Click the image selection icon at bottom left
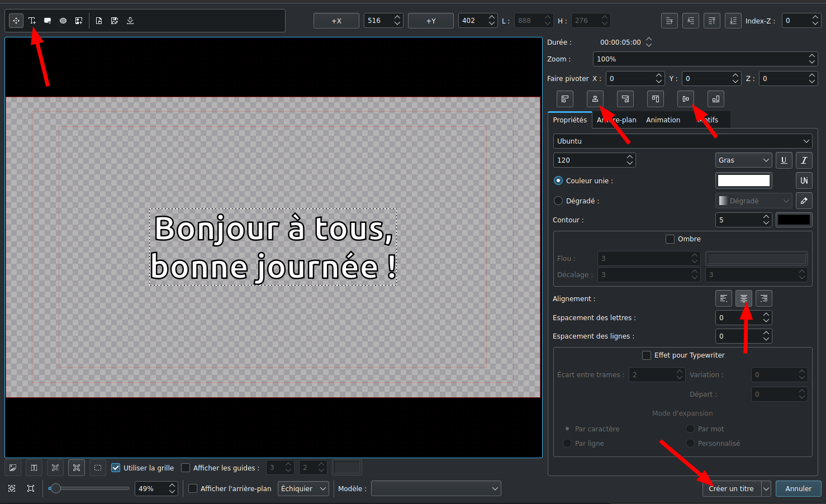The image size is (826, 504). [13, 468]
